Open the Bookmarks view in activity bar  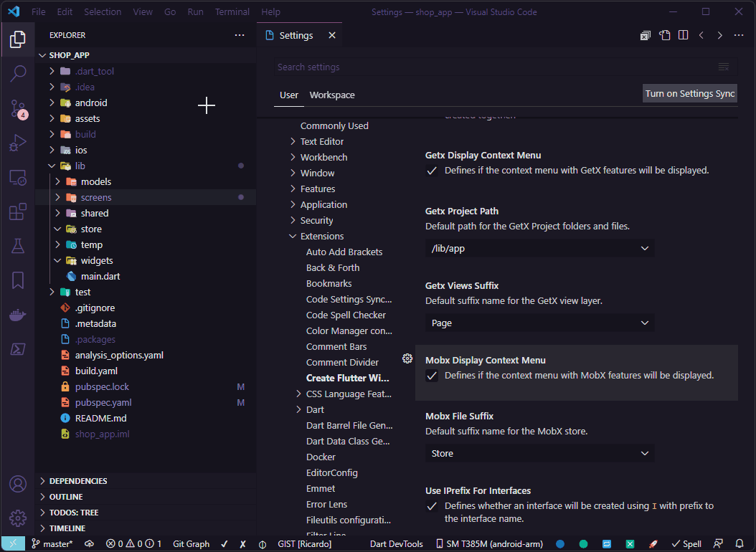tap(18, 280)
